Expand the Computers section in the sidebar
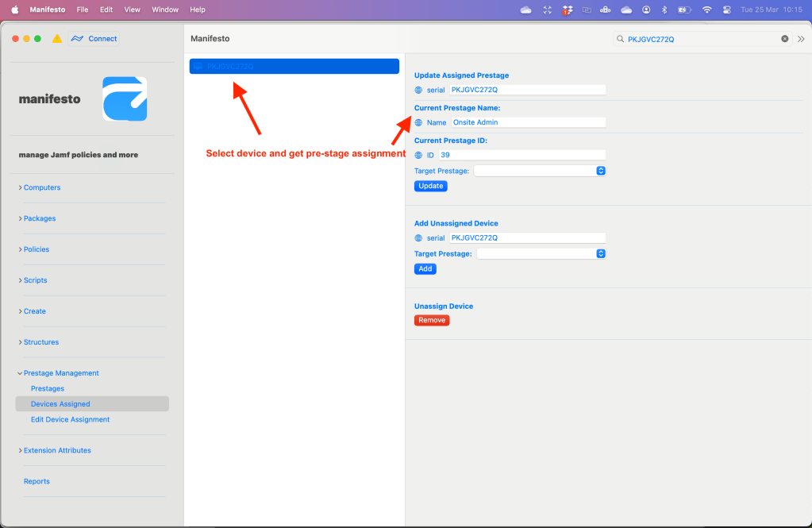Viewport: 812px width, 528px height. (41, 188)
